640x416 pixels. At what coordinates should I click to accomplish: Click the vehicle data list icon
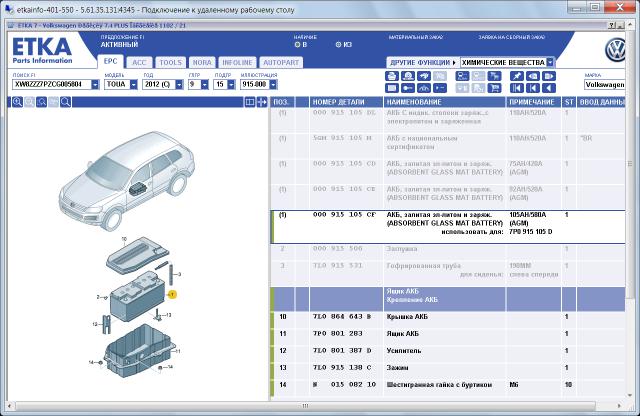point(462,76)
